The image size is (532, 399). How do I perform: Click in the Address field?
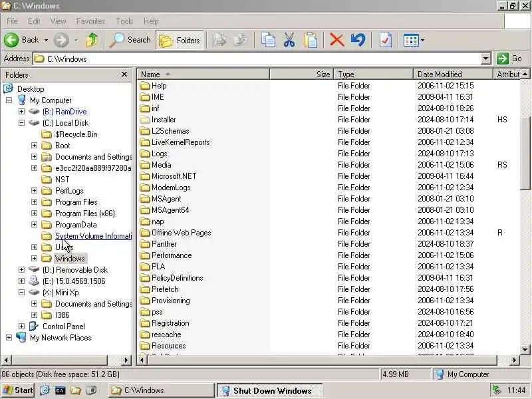tap(257, 59)
